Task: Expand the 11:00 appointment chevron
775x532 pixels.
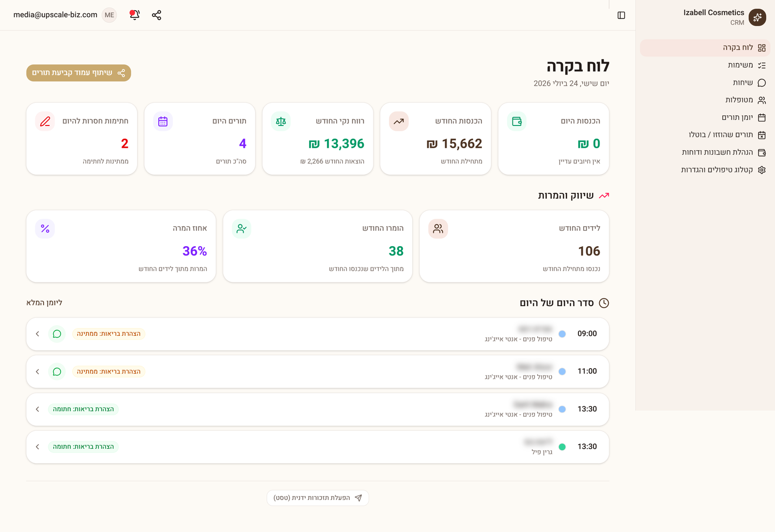Action: 37,372
